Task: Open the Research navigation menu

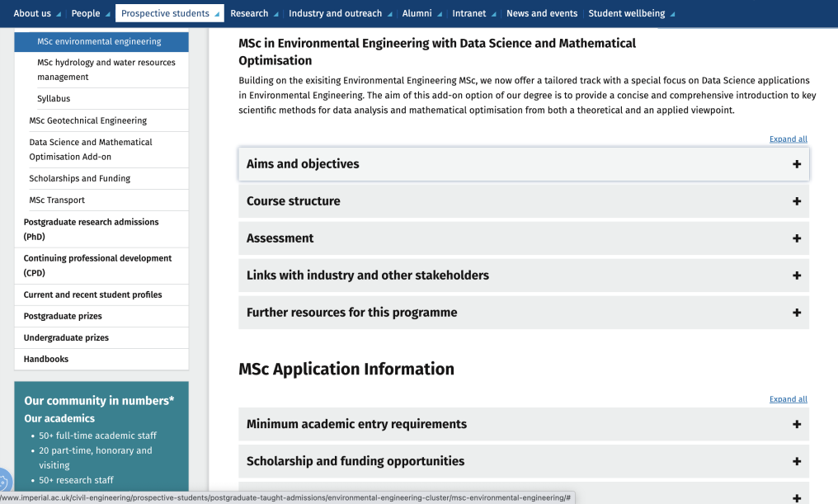Action: coord(249,13)
